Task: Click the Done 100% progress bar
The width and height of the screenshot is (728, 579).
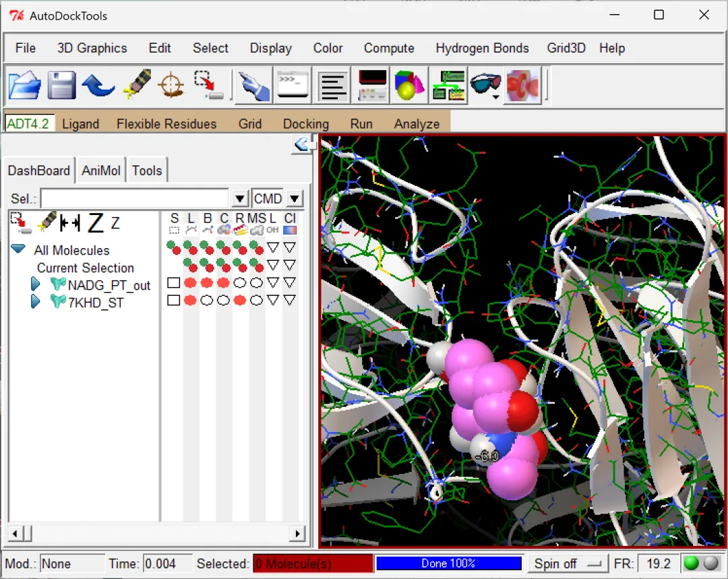Action: point(448,563)
